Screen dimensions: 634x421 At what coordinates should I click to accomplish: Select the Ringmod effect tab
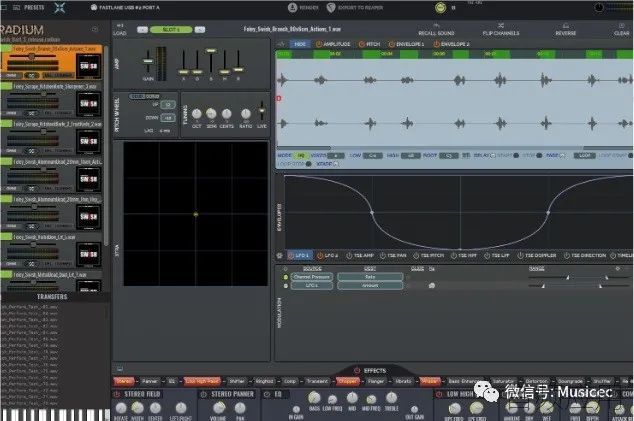264,381
